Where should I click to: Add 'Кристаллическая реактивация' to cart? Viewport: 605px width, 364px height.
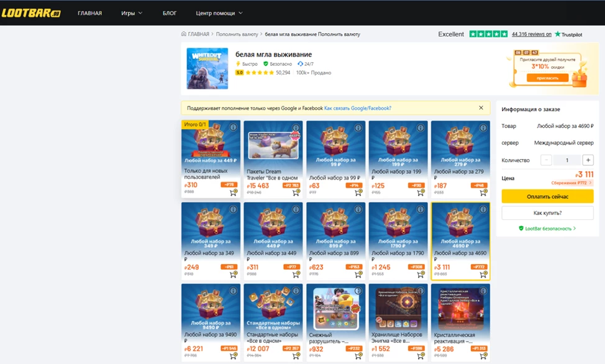pyautogui.click(x=483, y=355)
